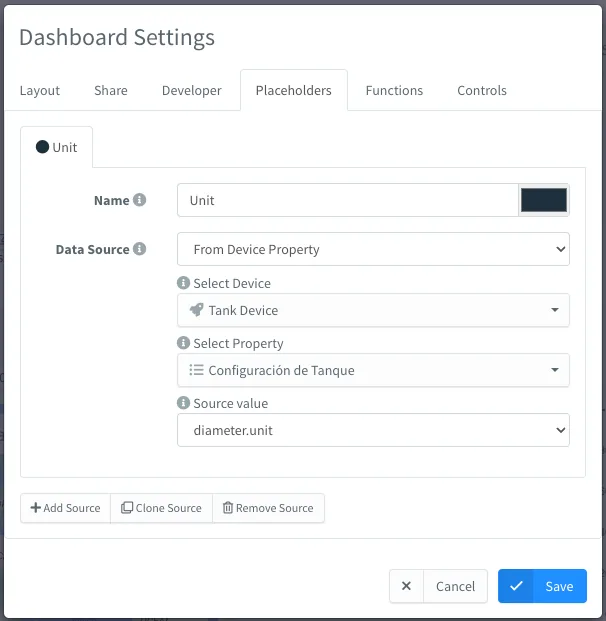Click the Cancel button text
606x621 pixels.
tap(455, 586)
